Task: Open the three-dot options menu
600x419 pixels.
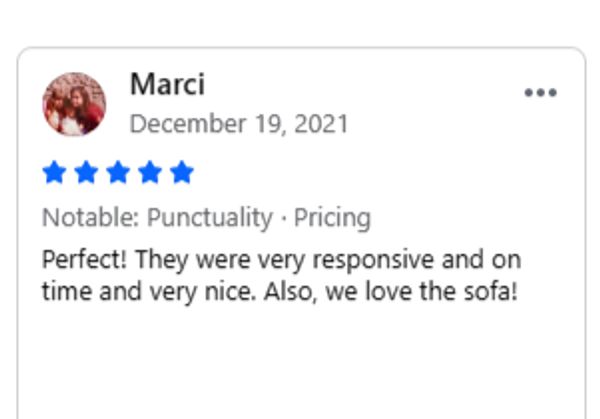Action: tap(540, 93)
